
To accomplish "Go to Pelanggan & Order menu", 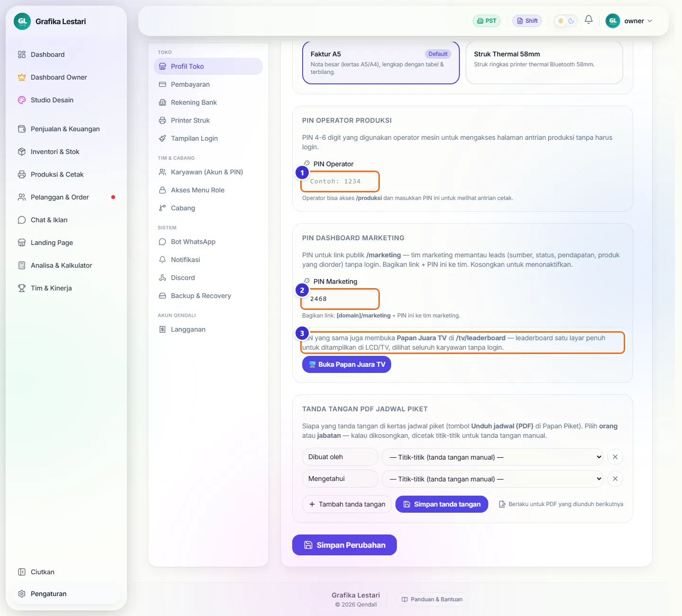I will pyautogui.click(x=66, y=197).
